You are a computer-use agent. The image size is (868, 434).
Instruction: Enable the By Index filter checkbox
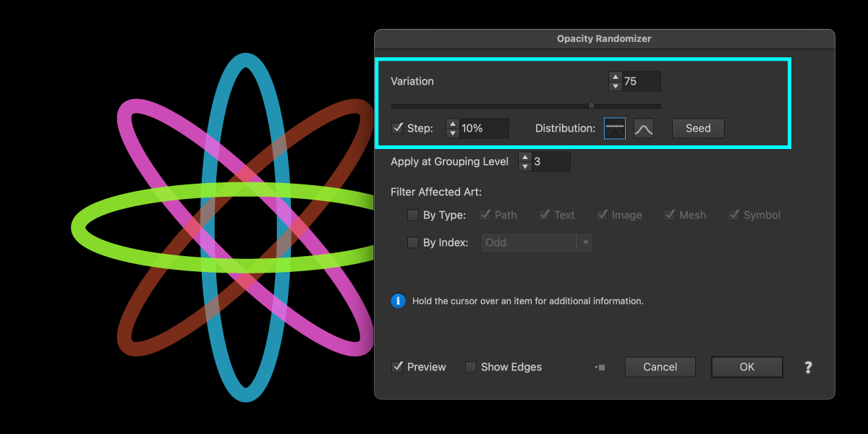tap(413, 242)
